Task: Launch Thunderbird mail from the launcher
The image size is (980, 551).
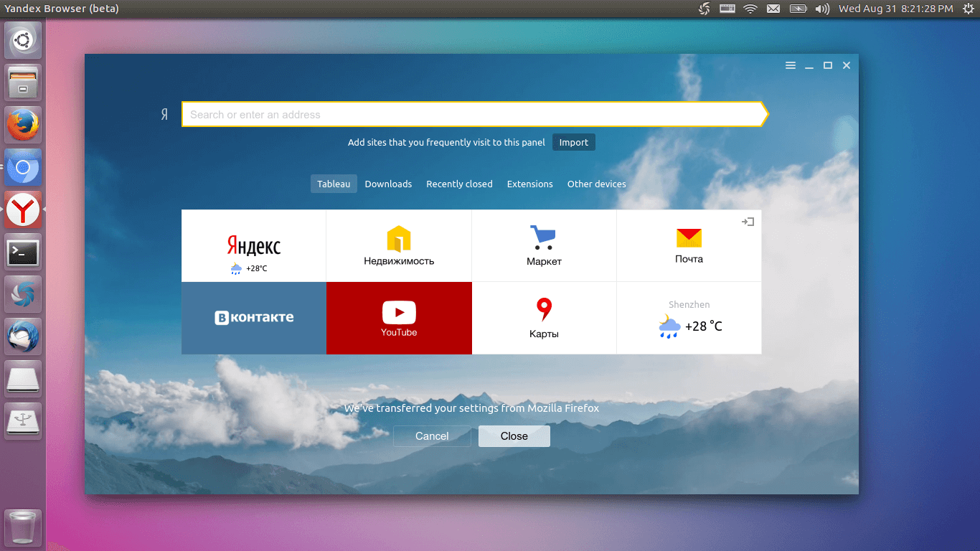Action: point(23,336)
